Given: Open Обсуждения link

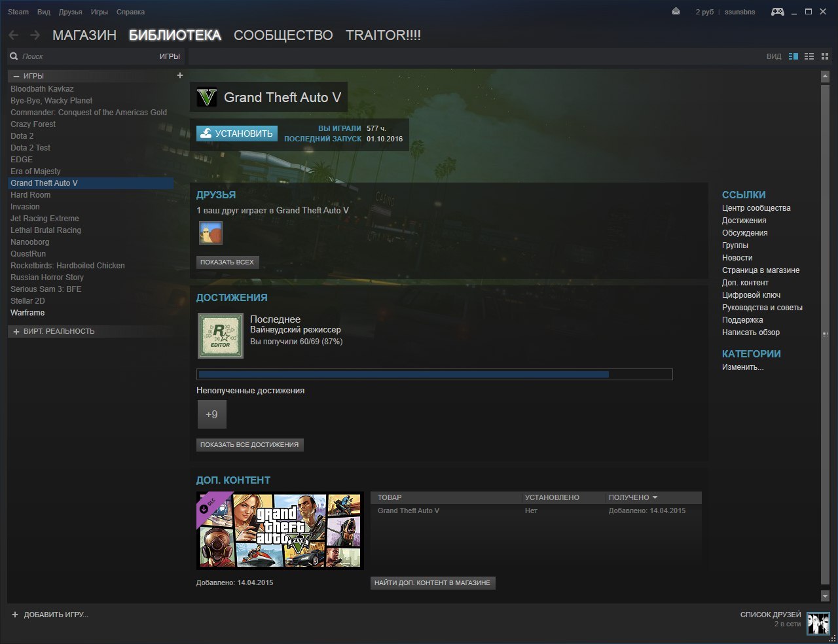Looking at the screenshot, I should pyautogui.click(x=745, y=233).
